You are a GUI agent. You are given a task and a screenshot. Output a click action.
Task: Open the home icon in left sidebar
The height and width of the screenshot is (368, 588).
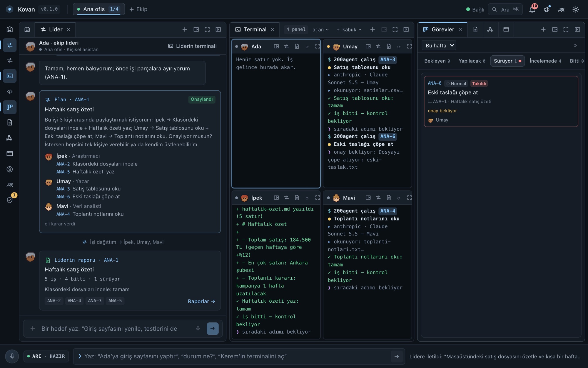coord(10,29)
